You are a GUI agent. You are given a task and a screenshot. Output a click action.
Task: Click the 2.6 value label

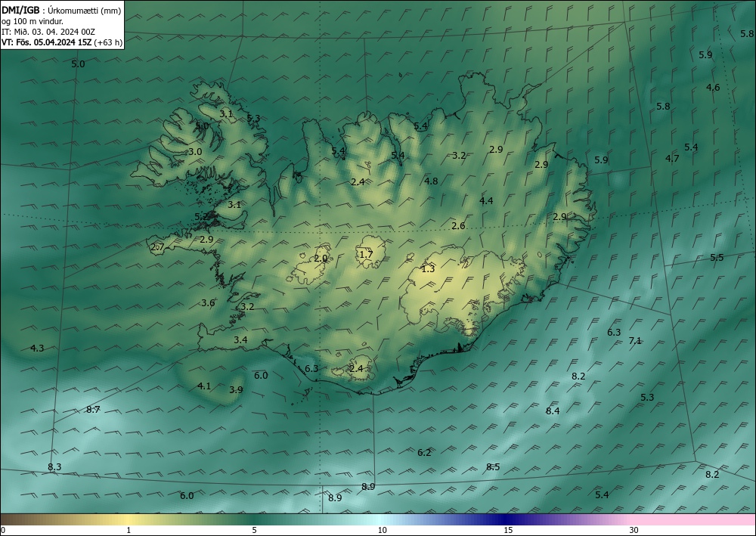[459, 225]
